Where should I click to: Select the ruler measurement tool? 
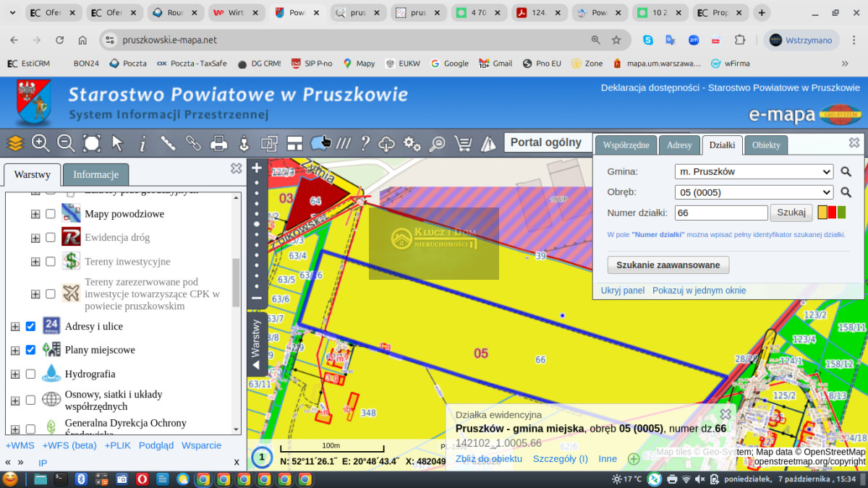[168, 143]
